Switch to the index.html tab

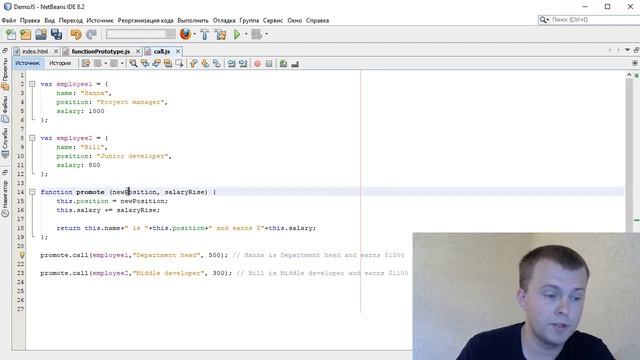[x=34, y=51]
